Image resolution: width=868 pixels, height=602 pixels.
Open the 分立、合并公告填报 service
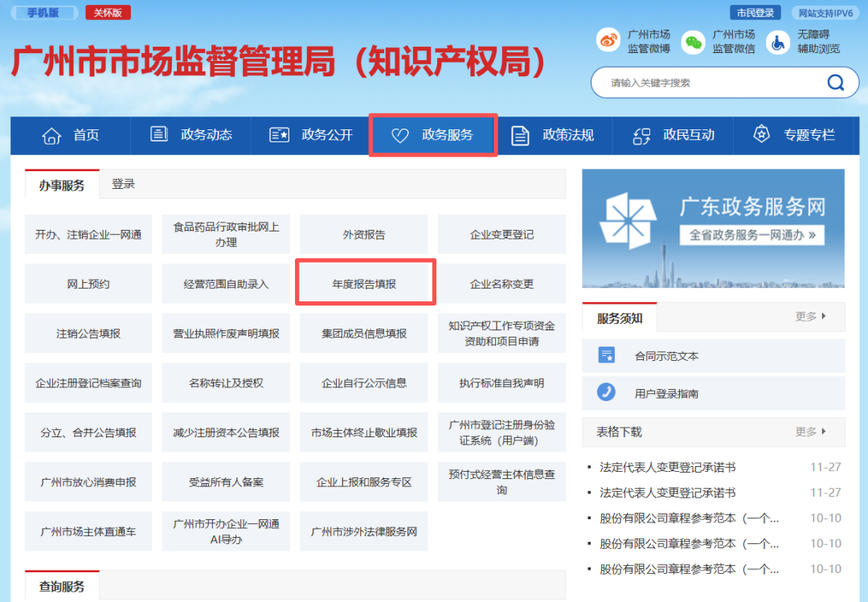pyautogui.click(x=88, y=432)
